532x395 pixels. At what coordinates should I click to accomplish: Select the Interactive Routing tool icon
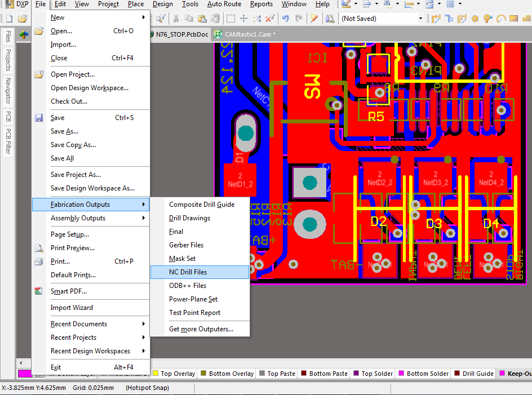(436, 19)
